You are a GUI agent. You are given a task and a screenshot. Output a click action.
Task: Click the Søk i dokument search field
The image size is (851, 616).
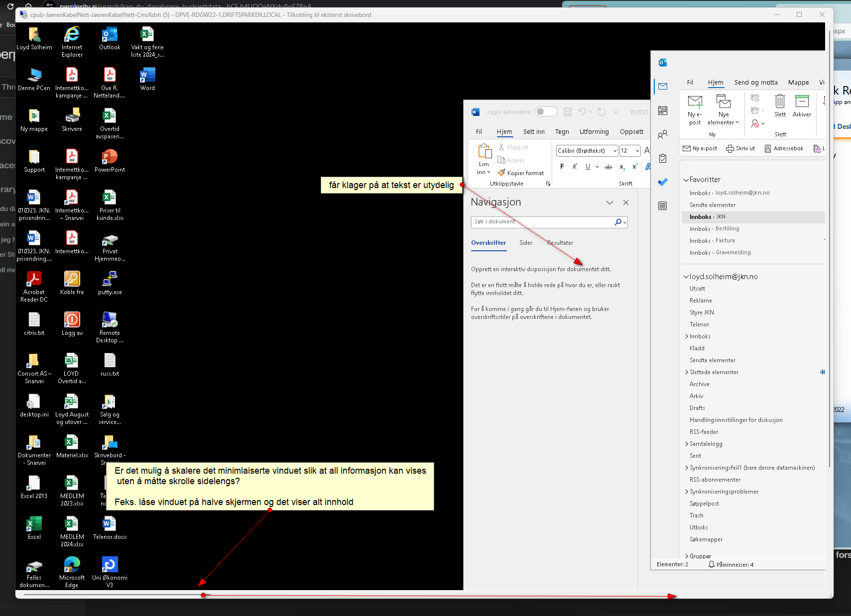coord(543,222)
